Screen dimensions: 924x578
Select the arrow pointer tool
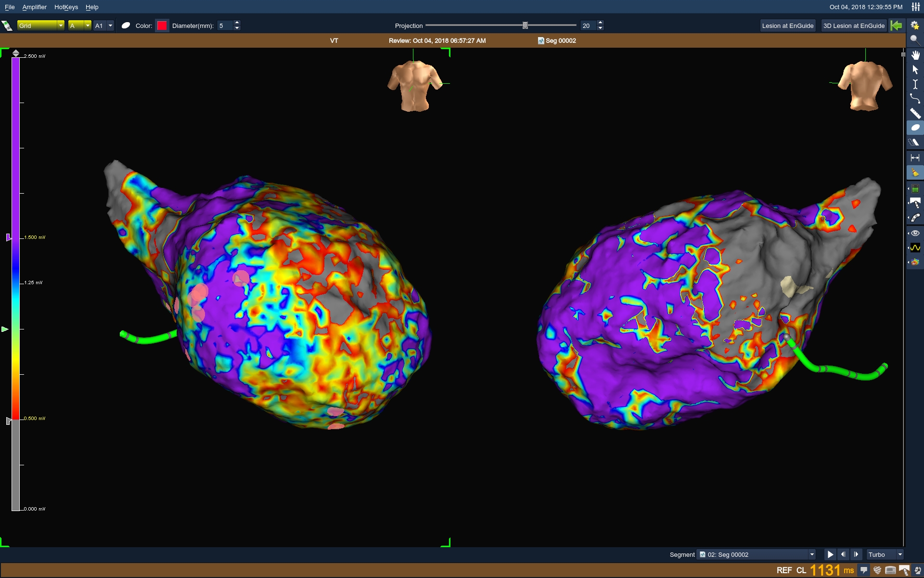pos(915,70)
